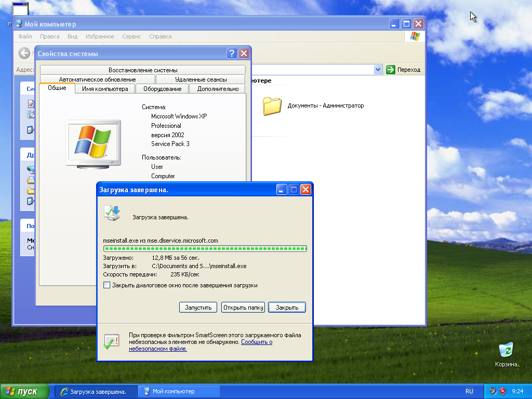
Task: Click the Back arrow in Мой компьютер
Action: point(24,53)
